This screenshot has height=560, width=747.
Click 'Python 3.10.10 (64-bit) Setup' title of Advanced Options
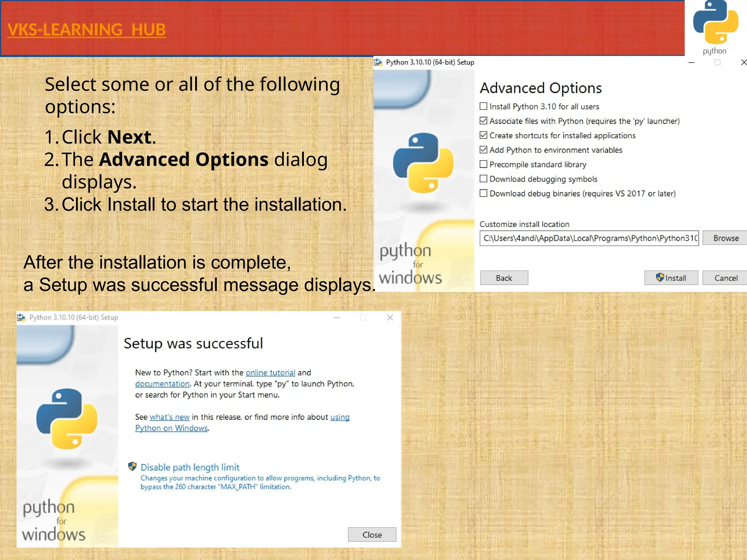(x=430, y=62)
